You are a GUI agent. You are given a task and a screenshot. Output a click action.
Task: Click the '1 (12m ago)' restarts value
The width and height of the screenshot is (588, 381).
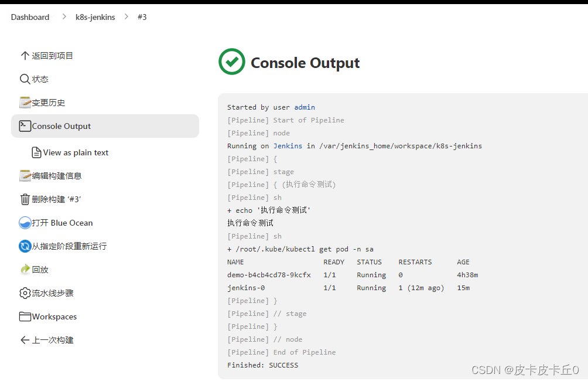[421, 288]
